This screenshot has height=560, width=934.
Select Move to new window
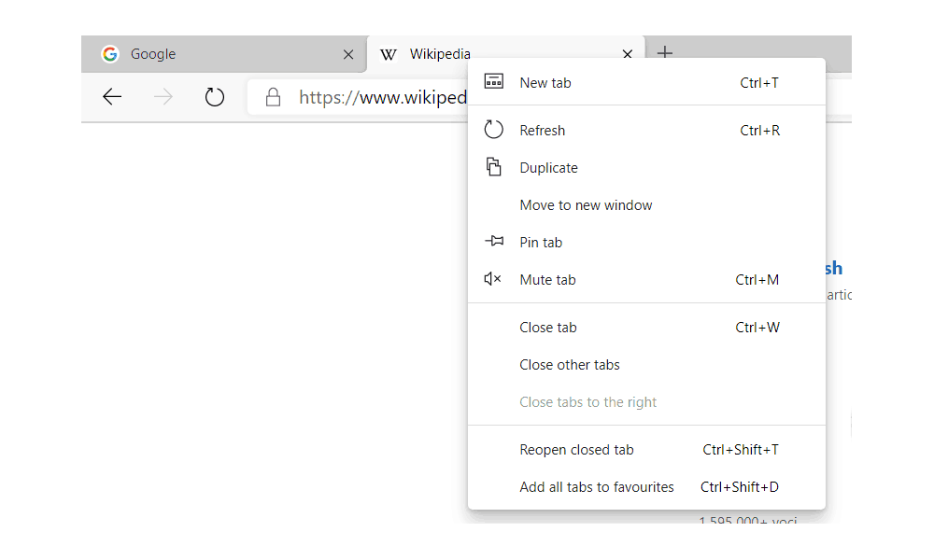pyautogui.click(x=586, y=204)
